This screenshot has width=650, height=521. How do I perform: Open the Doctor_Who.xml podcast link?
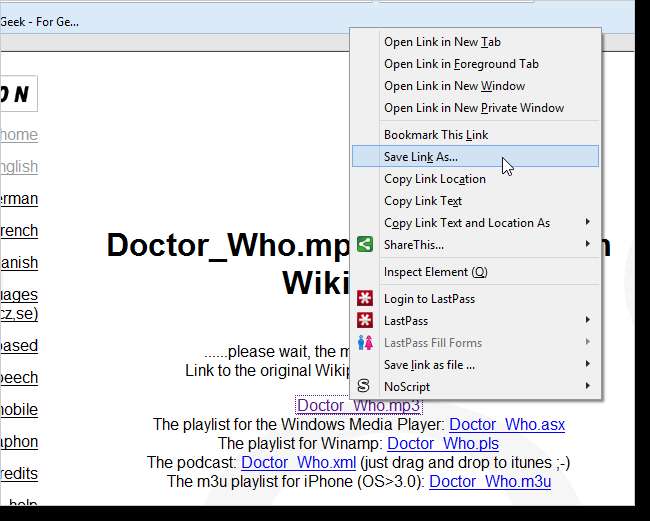[298, 463]
